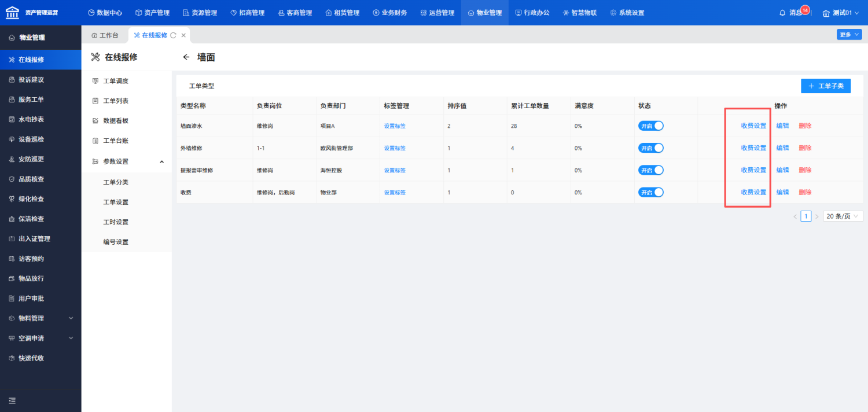Click the 投诉建议 sidebar icon
868x412 pixels.
pyautogui.click(x=12, y=79)
